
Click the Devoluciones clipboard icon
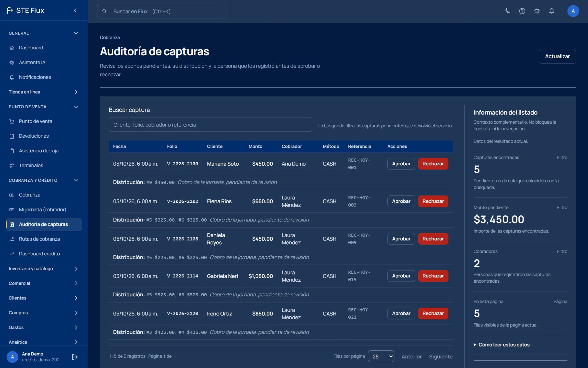(12, 136)
